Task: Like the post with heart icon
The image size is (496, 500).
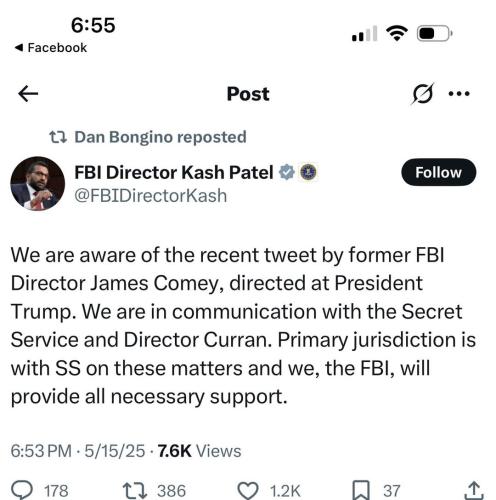Action: point(248,491)
